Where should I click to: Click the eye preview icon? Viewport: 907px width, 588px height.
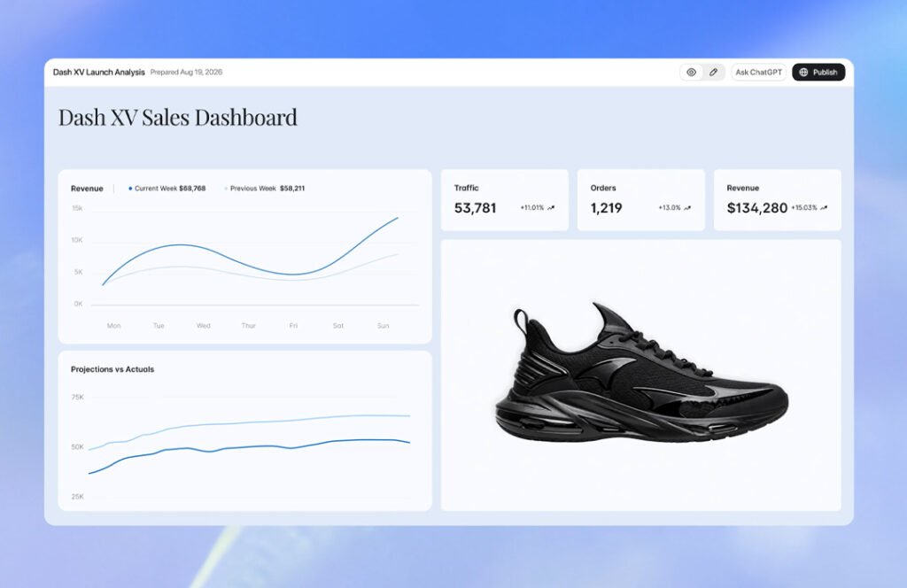(691, 73)
